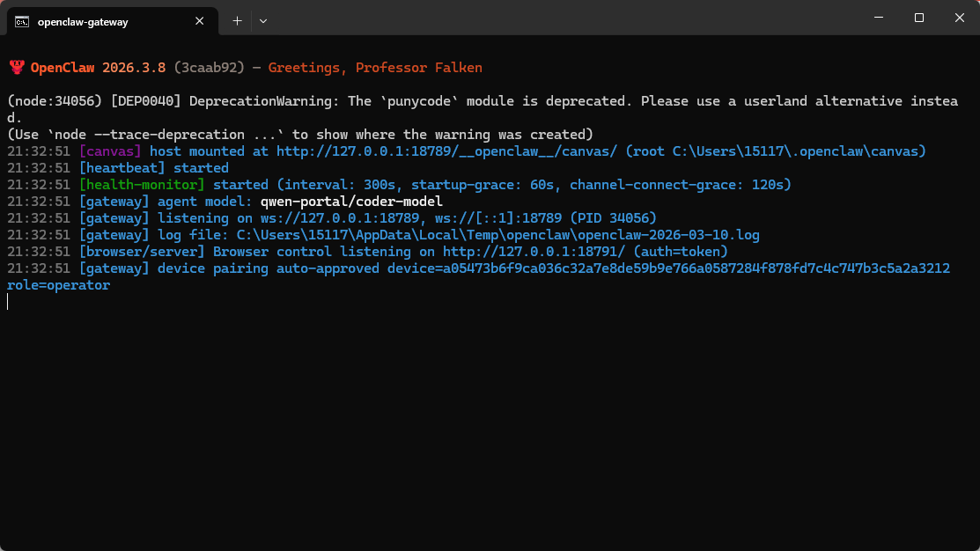
Task: Click the greeting 'Greetings, Professor Falken'
Action: 375,68
